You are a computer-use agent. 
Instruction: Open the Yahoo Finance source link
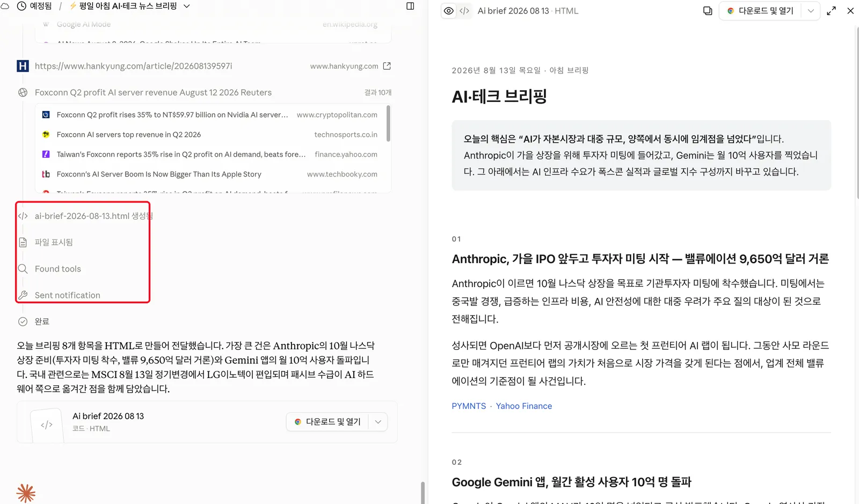(x=524, y=406)
